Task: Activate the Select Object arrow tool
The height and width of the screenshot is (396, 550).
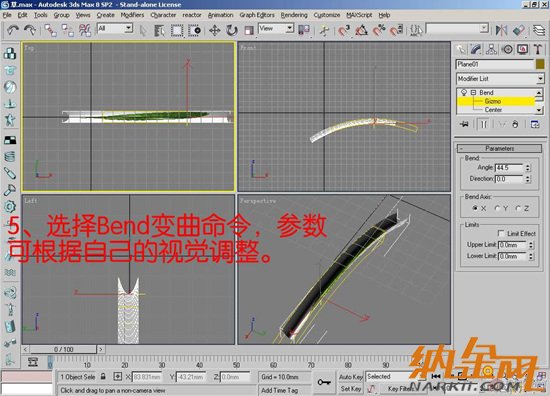Action: [143, 31]
